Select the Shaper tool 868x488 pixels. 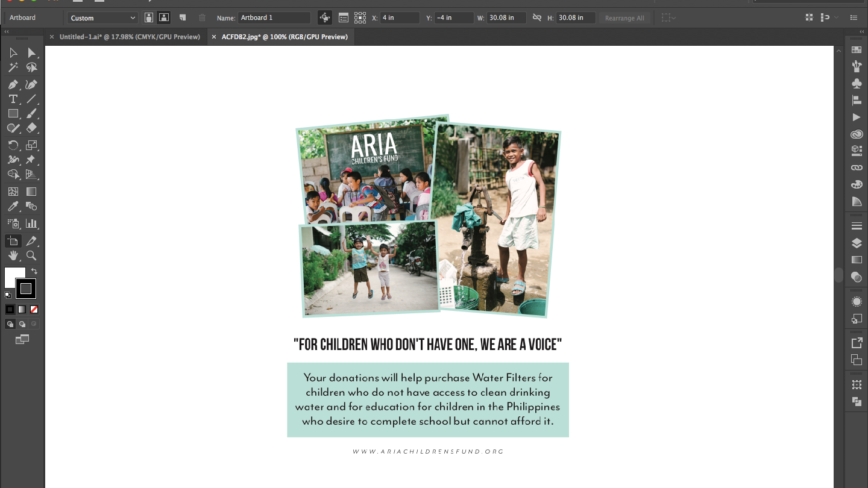coord(13,128)
